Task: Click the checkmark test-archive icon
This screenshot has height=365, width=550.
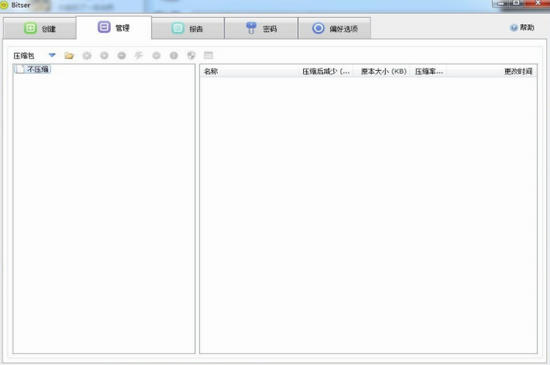Action: click(156, 55)
